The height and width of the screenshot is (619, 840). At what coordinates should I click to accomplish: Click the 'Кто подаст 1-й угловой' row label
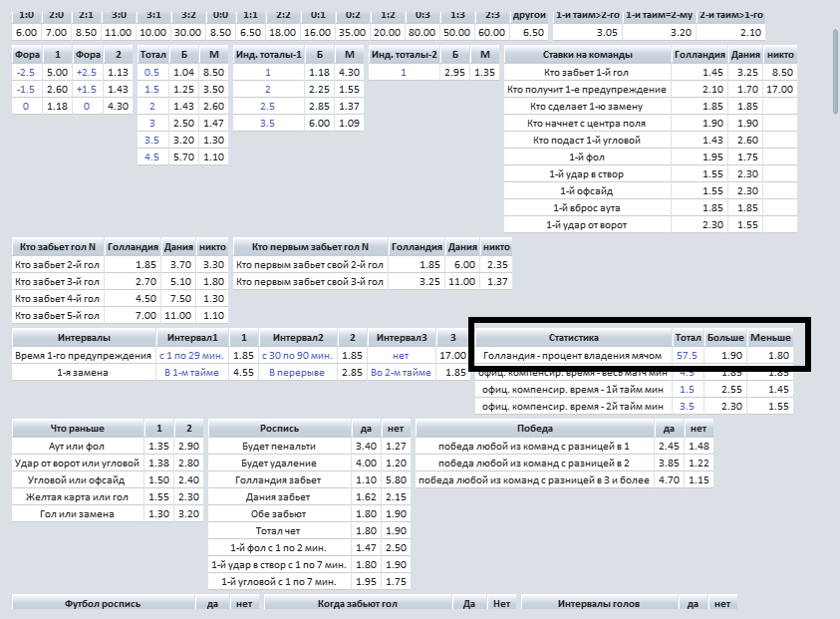point(587,141)
